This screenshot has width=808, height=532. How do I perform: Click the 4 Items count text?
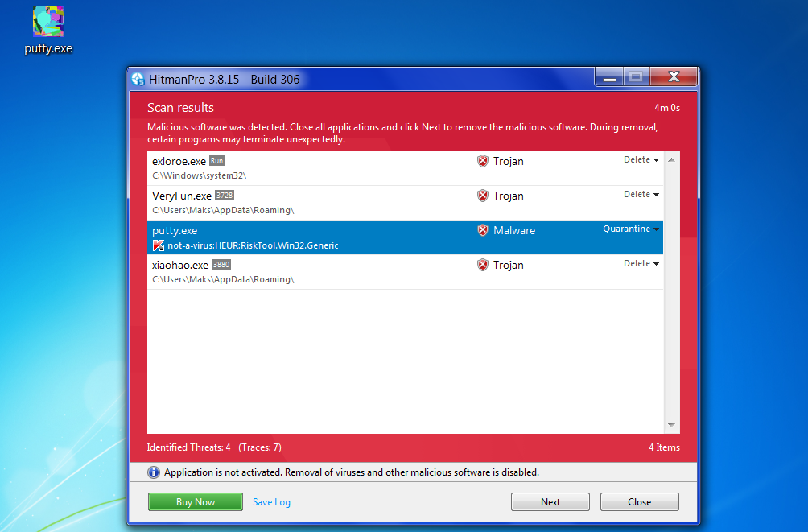[x=664, y=447]
